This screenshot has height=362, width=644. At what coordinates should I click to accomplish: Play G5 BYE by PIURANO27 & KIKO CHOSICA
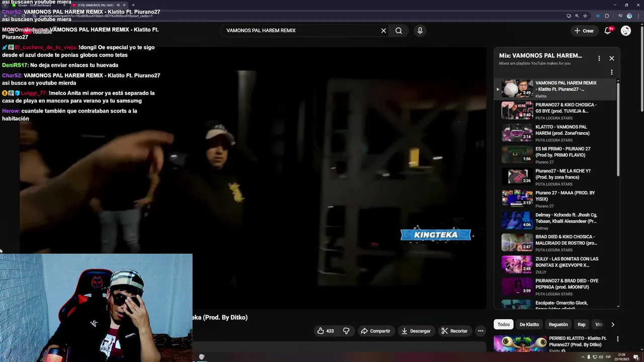pos(555,111)
